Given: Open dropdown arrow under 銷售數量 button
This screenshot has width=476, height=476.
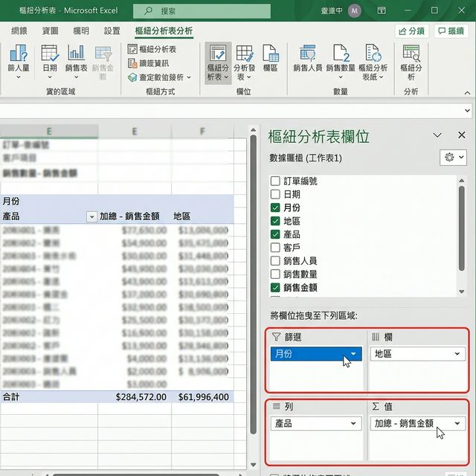Looking at the screenshot, I should [341, 77].
